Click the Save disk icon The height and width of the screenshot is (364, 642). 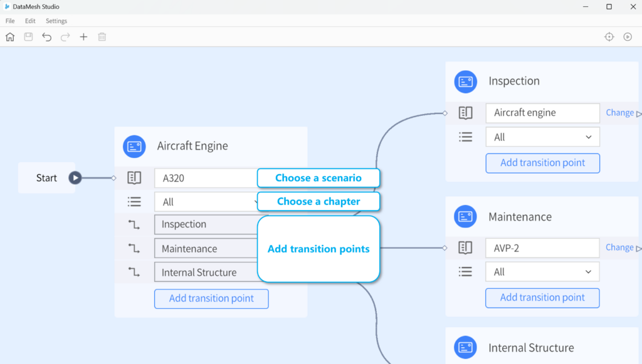tap(28, 37)
